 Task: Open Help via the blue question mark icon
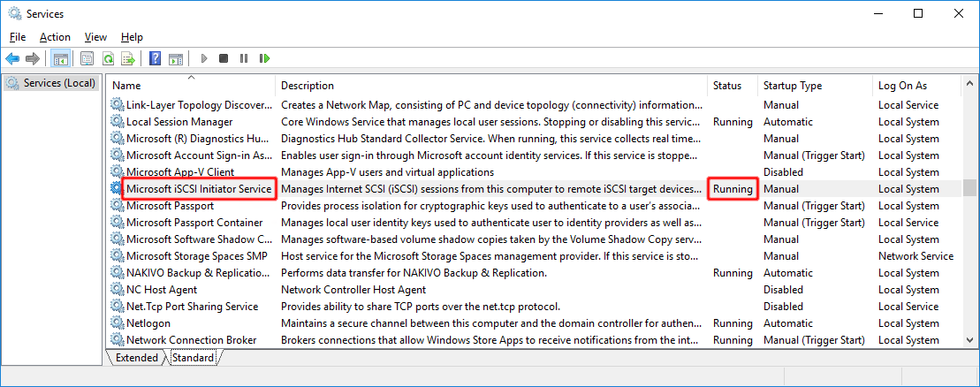point(155,58)
